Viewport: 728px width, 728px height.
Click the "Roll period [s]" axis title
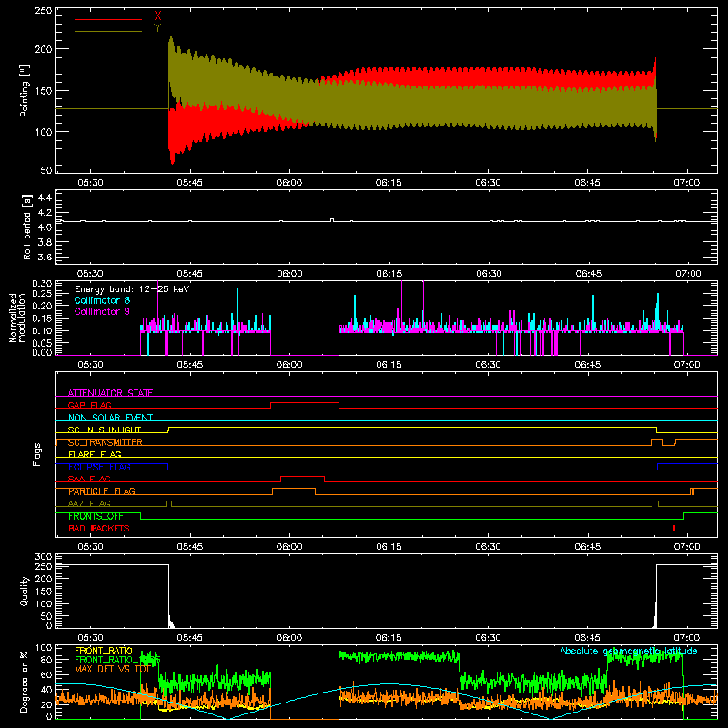pyautogui.click(x=26, y=227)
